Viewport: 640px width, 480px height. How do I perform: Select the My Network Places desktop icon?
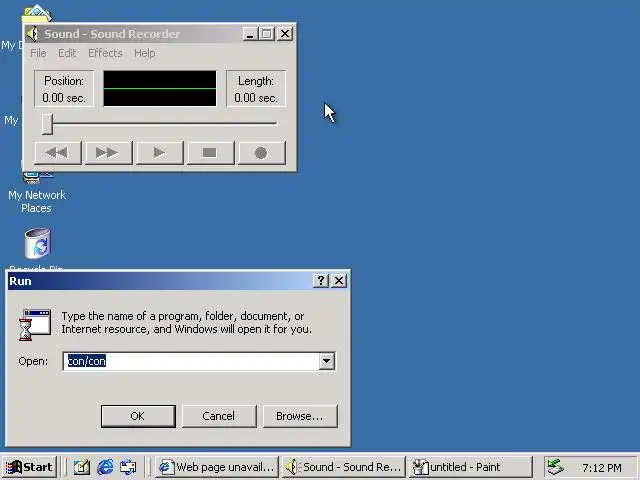[37, 192]
